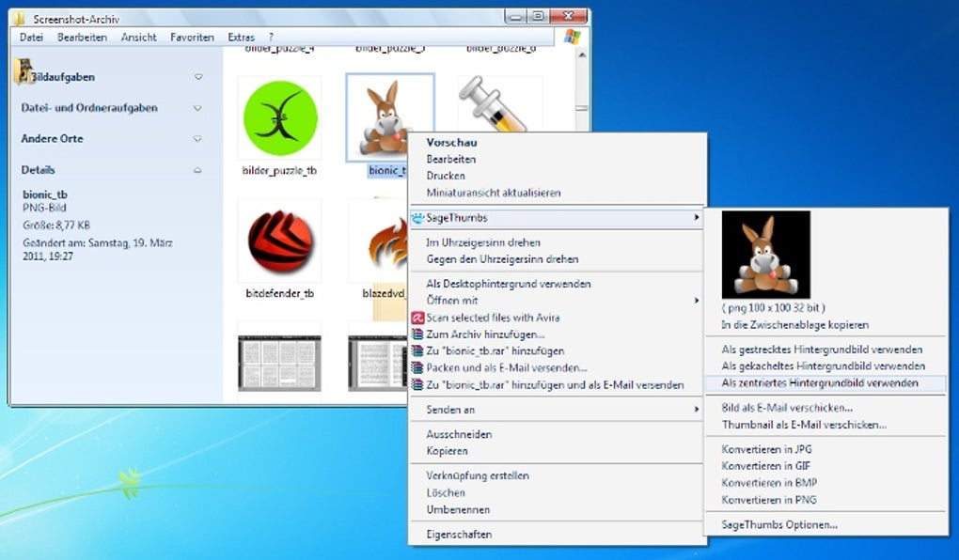Click the bilder_puzzle_tb file name label

tap(279, 171)
